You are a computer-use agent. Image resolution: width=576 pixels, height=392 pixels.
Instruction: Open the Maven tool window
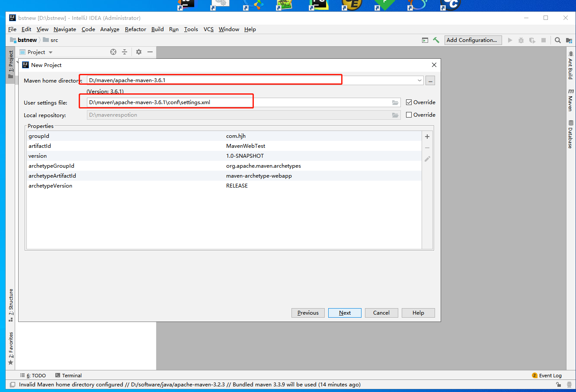(x=571, y=100)
